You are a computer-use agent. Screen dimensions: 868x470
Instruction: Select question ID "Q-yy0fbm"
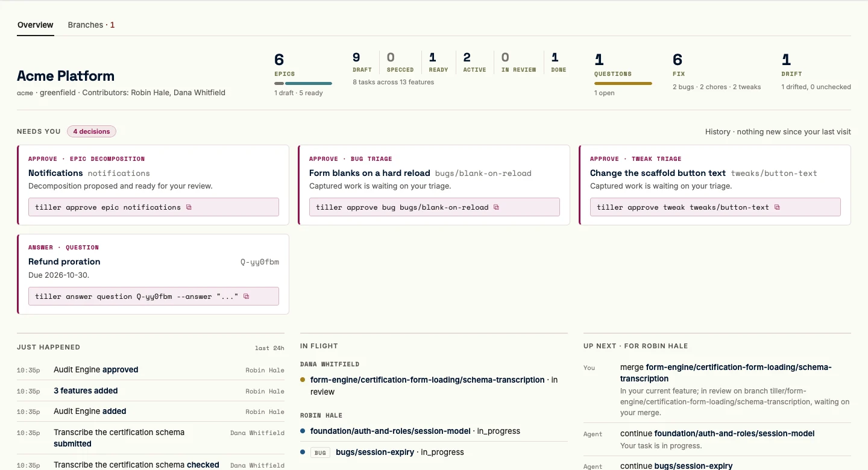(x=260, y=262)
